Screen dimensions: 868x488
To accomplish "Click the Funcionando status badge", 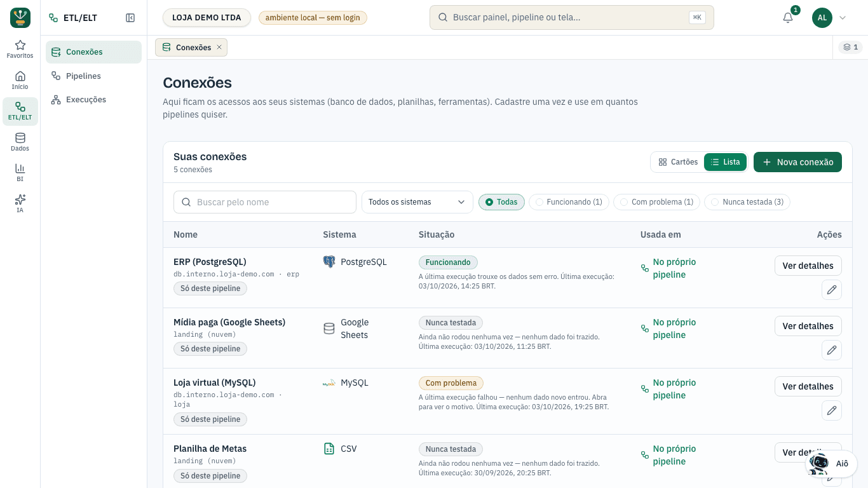I will coord(448,262).
